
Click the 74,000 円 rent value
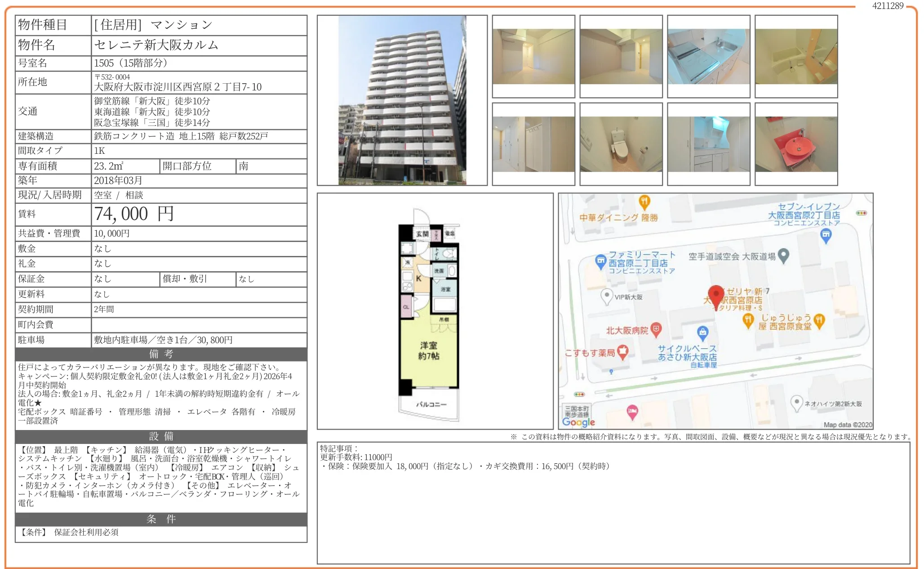pyautogui.click(x=134, y=214)
